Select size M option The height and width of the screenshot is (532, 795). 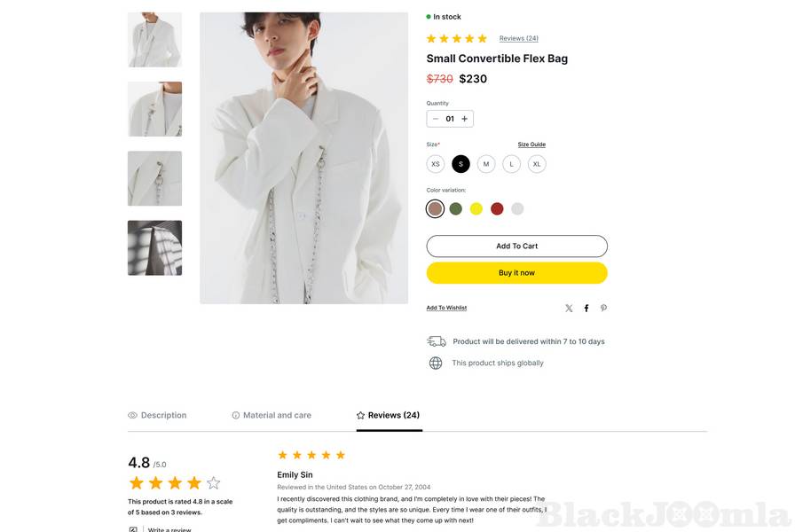[x=486, y=164]
